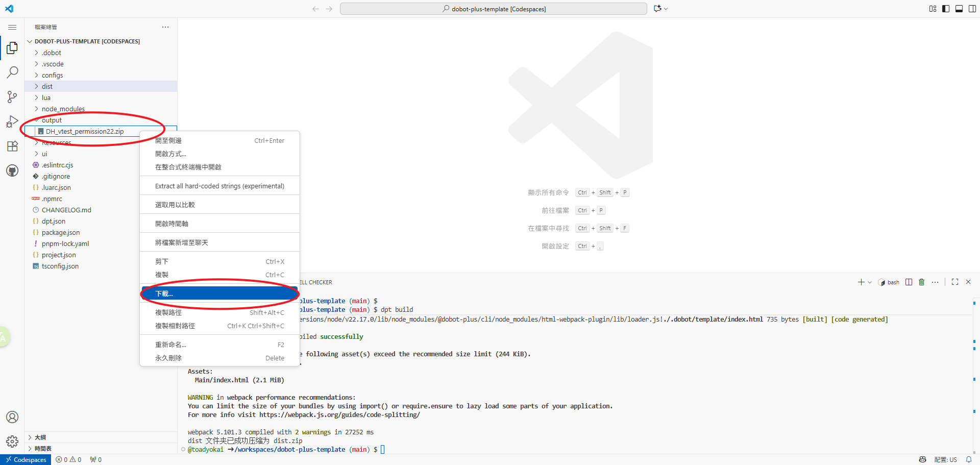Expand the configs folder
Viewport: 980px width, 465px height.
[53, 75]
